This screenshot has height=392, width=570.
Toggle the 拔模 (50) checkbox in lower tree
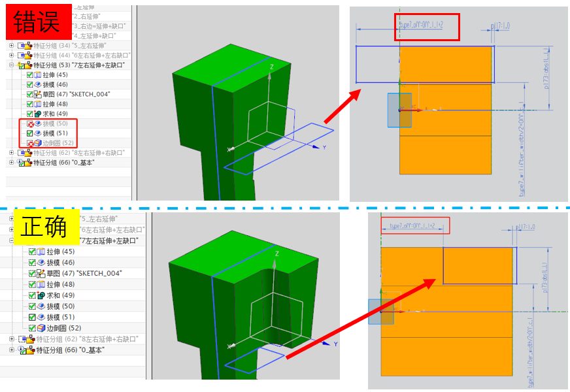[x=32, y=306]
